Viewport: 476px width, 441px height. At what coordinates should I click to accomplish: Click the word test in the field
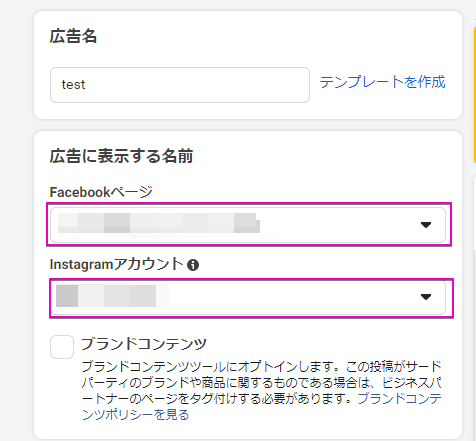[x=73, y=85]
